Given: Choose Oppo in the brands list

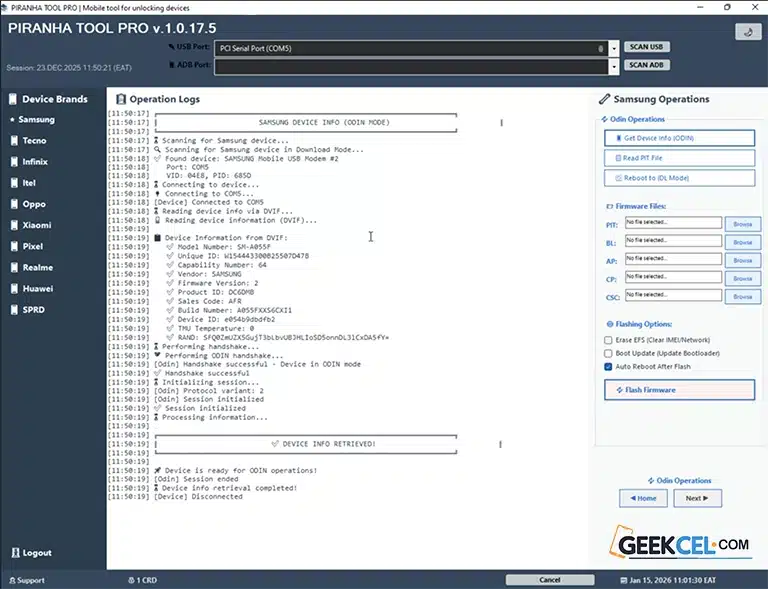Looking at the screenshot, I should point(34,204).
